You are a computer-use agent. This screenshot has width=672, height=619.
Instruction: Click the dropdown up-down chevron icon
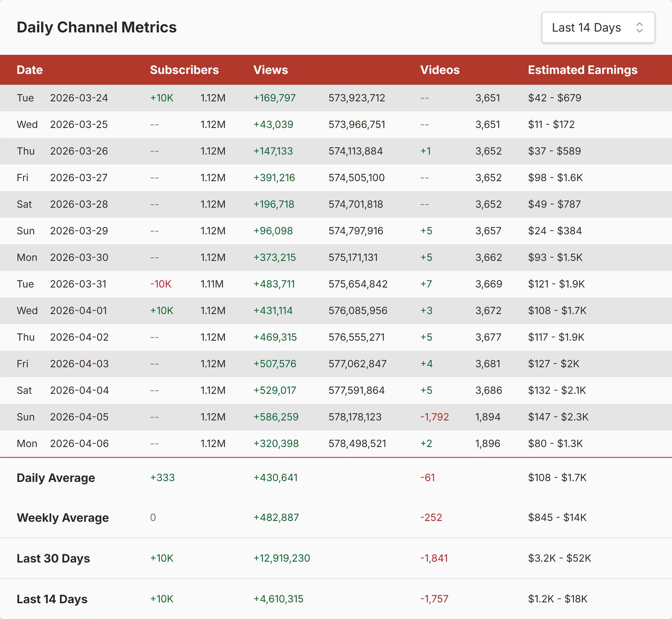[639, 28]
